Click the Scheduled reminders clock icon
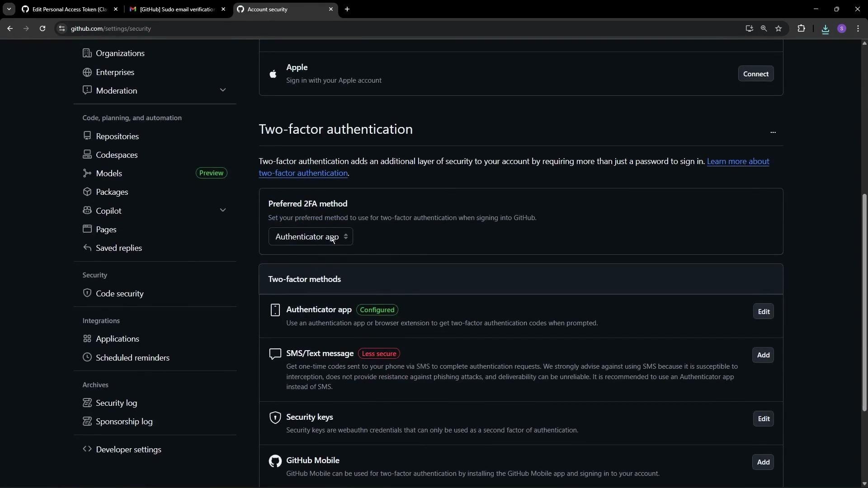Screen dimensions: 868x488 click(x=87, y=357)
